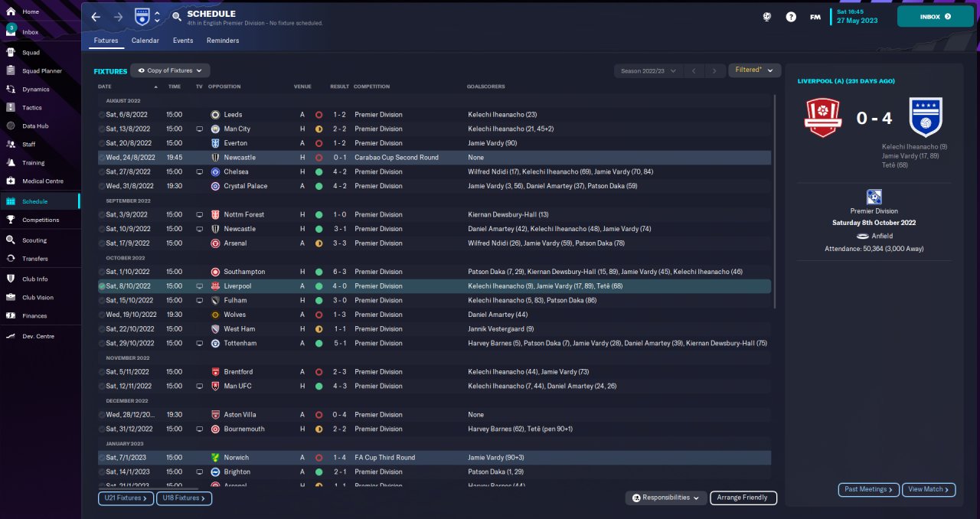Image resolution: width=980 pixels, height=519 pixels.
Task: Open the Filtered dropdown
Action: click(x=754, y=70)
